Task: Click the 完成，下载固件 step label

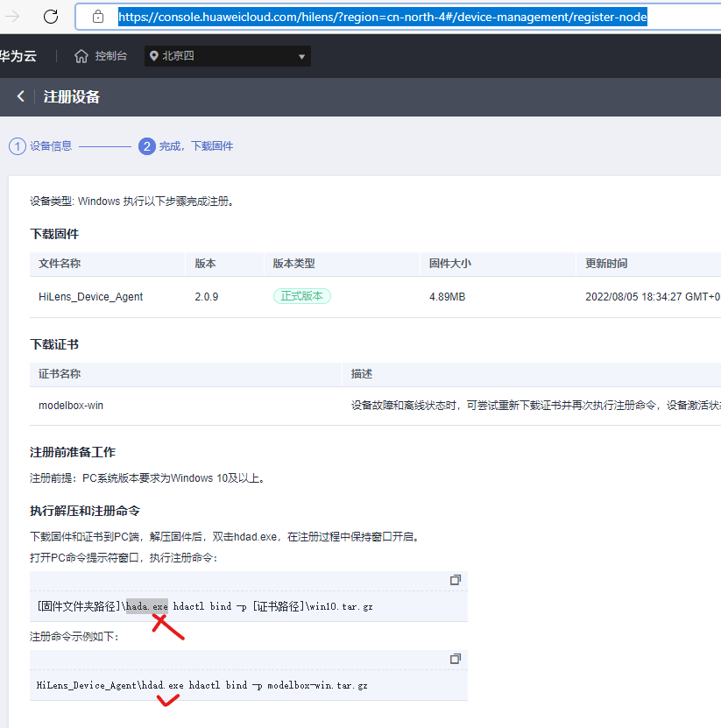Action: pyautogui.click(x=196, y=146)
